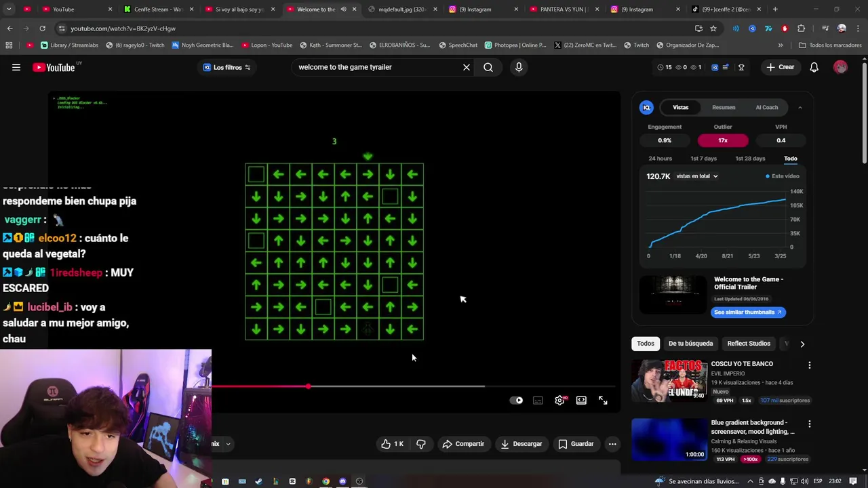Switch to PANTERA VS YUN browser tab
Viewport: 868px width, 488px height.
[x=564, y=9]
